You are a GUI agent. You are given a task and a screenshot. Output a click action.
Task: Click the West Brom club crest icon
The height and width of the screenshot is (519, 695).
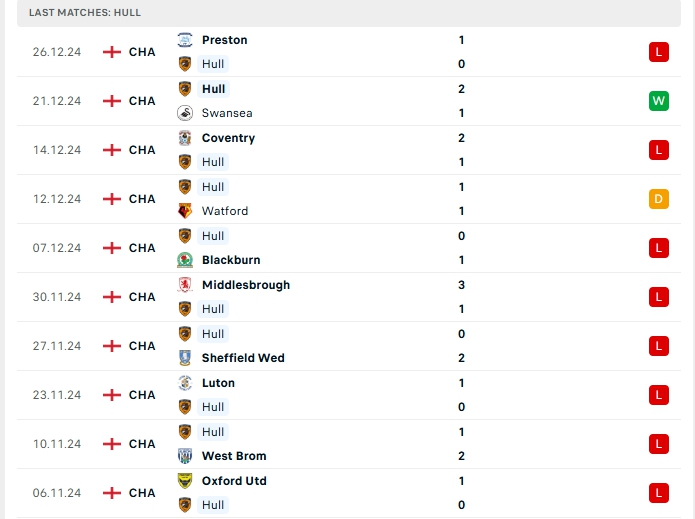pyautogui.click(x=185, y=456)
